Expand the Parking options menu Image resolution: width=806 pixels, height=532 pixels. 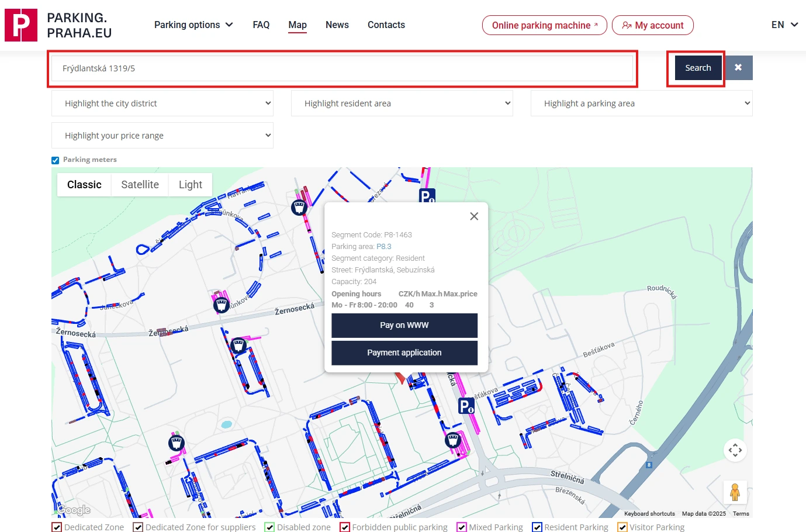click(x=193, y=25)
